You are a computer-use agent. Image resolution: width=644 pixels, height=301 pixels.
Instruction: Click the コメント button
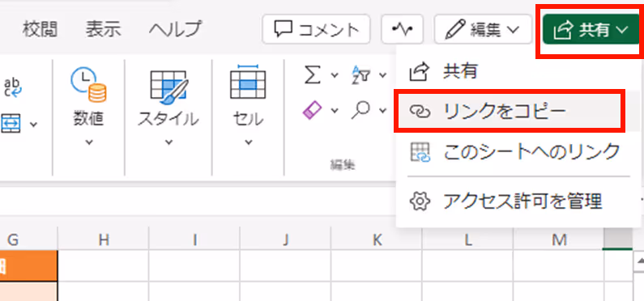point(316,29)
